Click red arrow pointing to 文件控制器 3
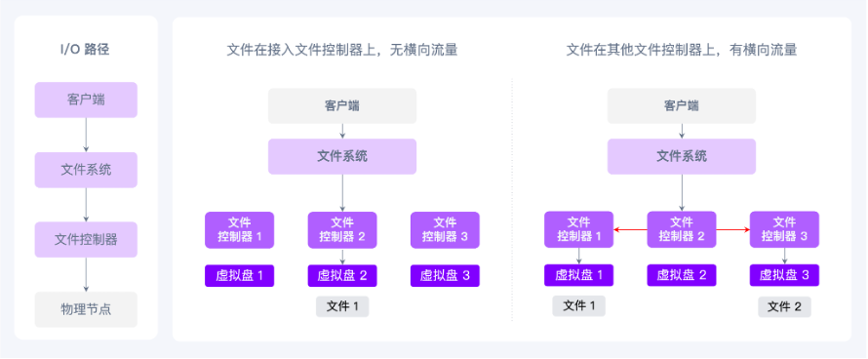Screen dimensions: 868x359 pos(733,229)
